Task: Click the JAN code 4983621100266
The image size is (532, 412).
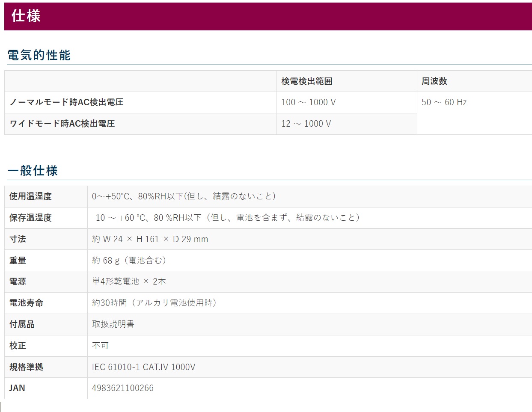Action: coord(122,388)
